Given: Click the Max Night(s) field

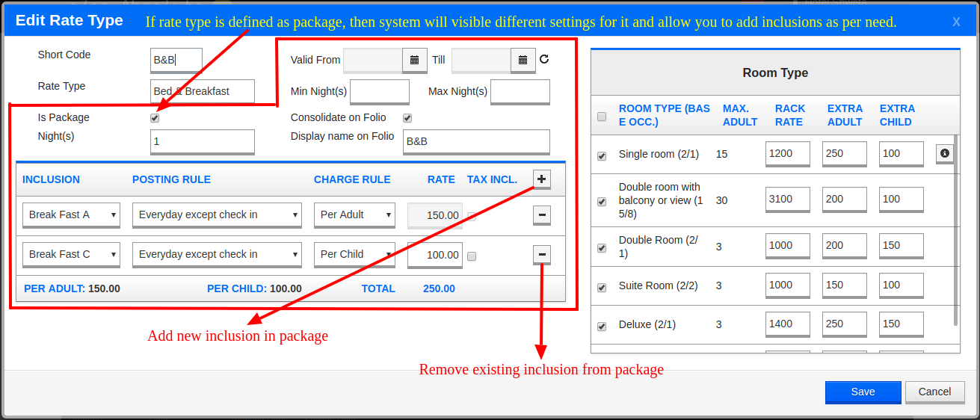Looking at the screenshot, I should [520, 91].
